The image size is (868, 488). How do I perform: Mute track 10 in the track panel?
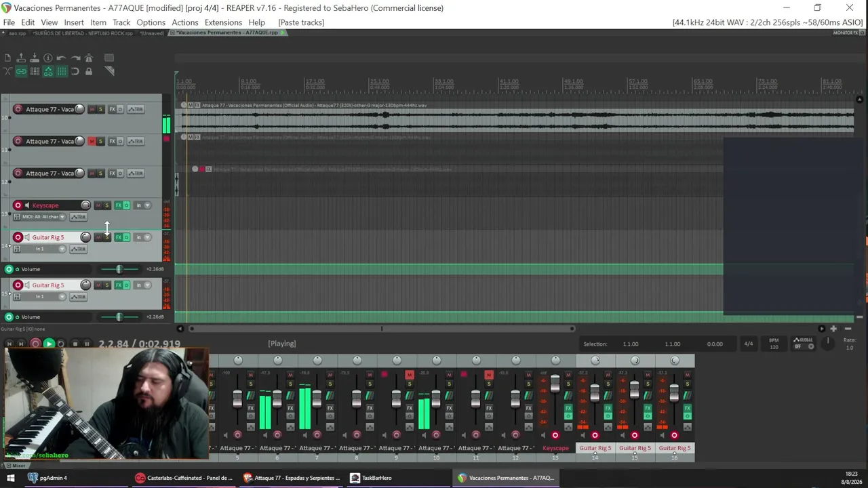click(92, 109)
